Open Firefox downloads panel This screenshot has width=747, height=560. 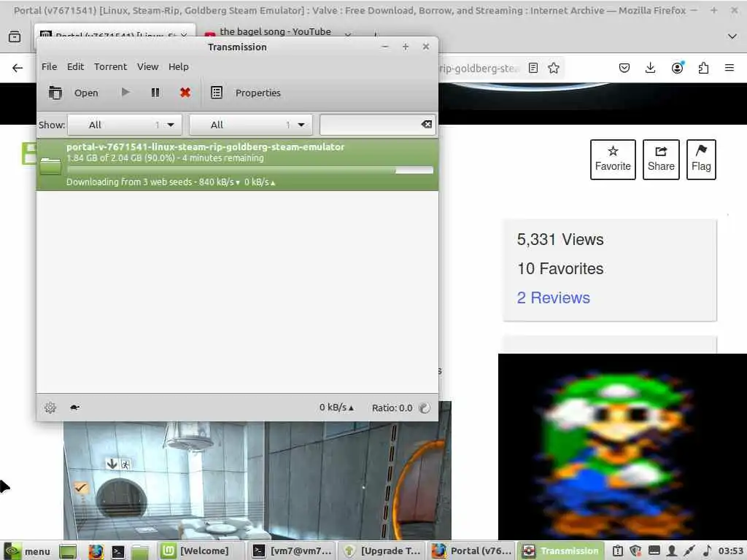650,68
